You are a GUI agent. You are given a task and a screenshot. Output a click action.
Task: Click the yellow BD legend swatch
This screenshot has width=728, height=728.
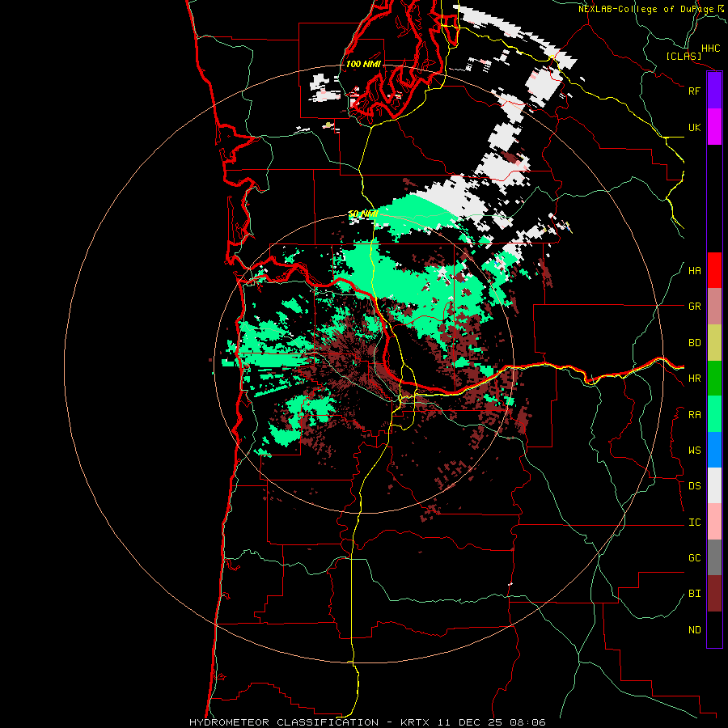point(714,343)
